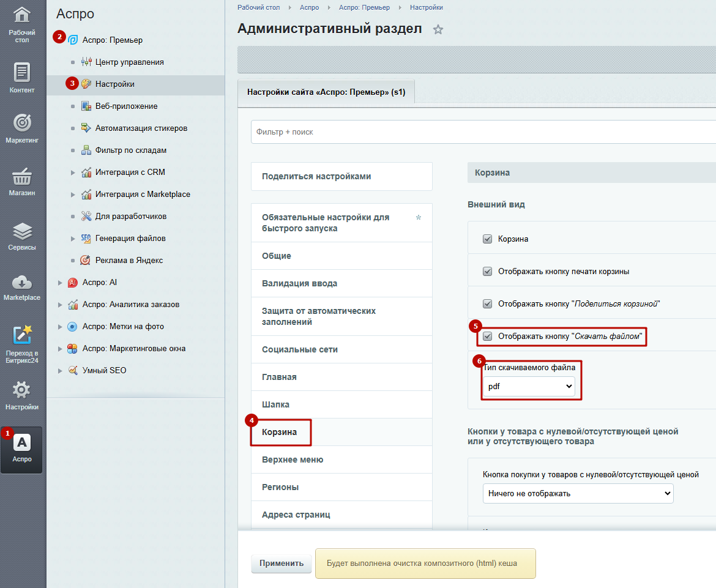Viewport: 716px width, 588px height.
Task: Select the Настройки сайта «Аспро: Премьер» tab
Action: tap(326, 92)
